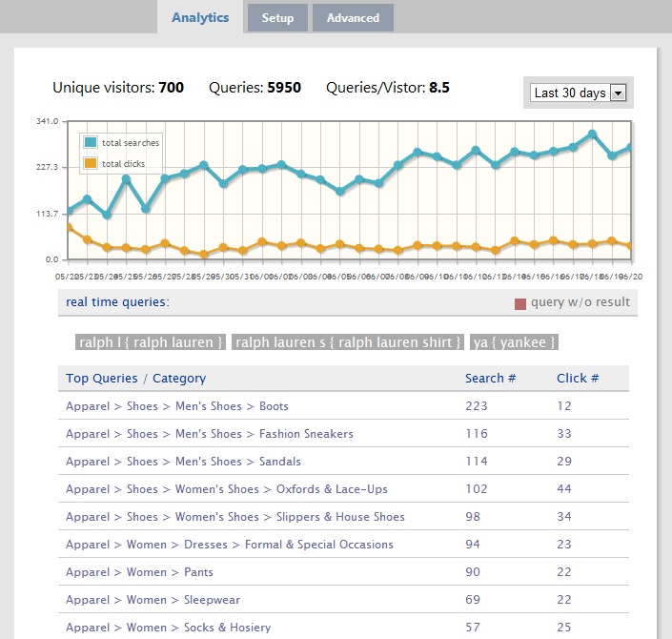The height and width of the screenshot is (639, 672).
Task: Sort by Search # column header
Action: pos(490,379)
